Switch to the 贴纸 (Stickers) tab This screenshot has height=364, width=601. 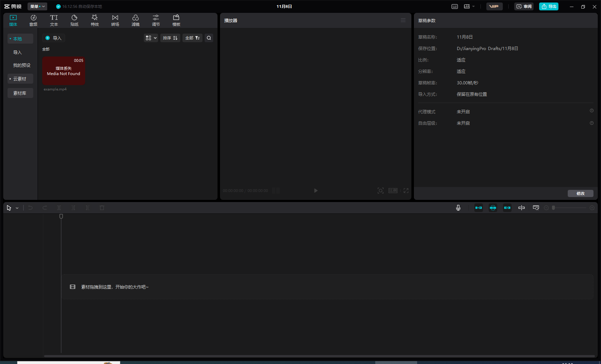[74, 20]
